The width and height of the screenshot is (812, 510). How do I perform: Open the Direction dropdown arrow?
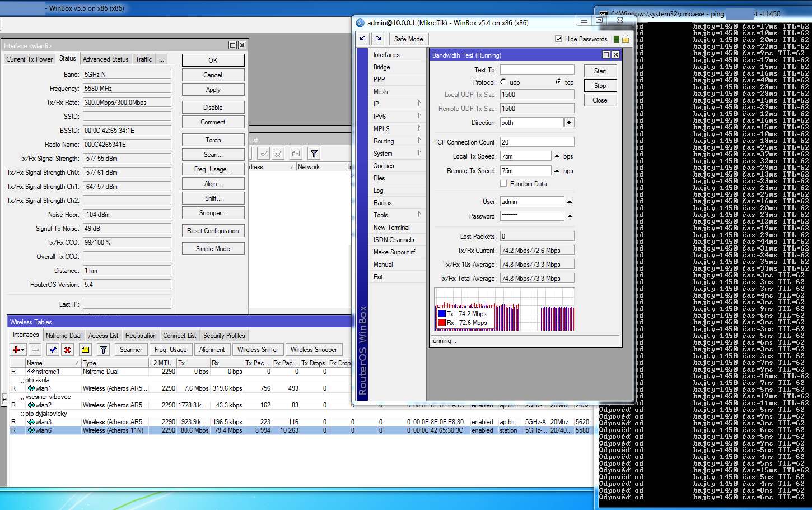(x=569, y=122)
